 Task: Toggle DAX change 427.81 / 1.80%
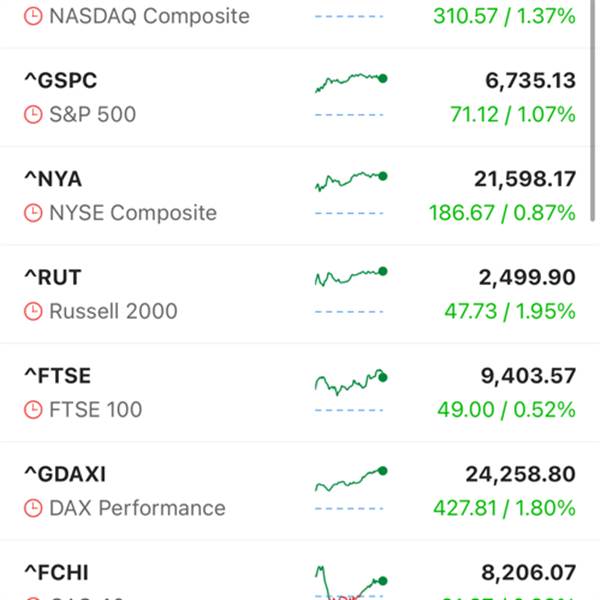pyautogui.click(x=504, y=508)
